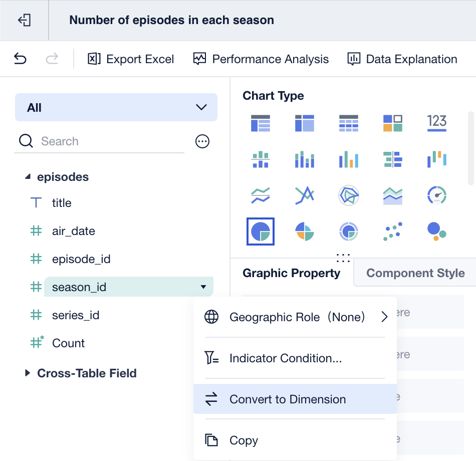
Task: Click the season_id field dropdown arrow
Action: (203, 287)
